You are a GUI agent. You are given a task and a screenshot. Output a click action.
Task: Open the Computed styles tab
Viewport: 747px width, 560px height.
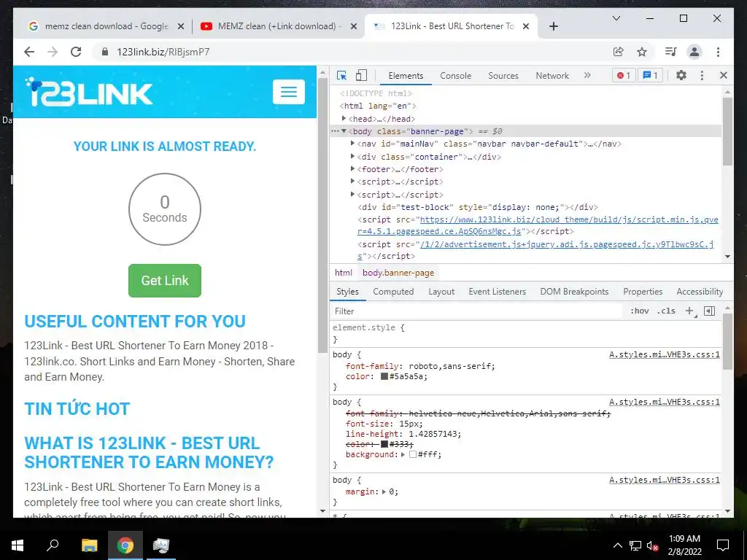393,292
